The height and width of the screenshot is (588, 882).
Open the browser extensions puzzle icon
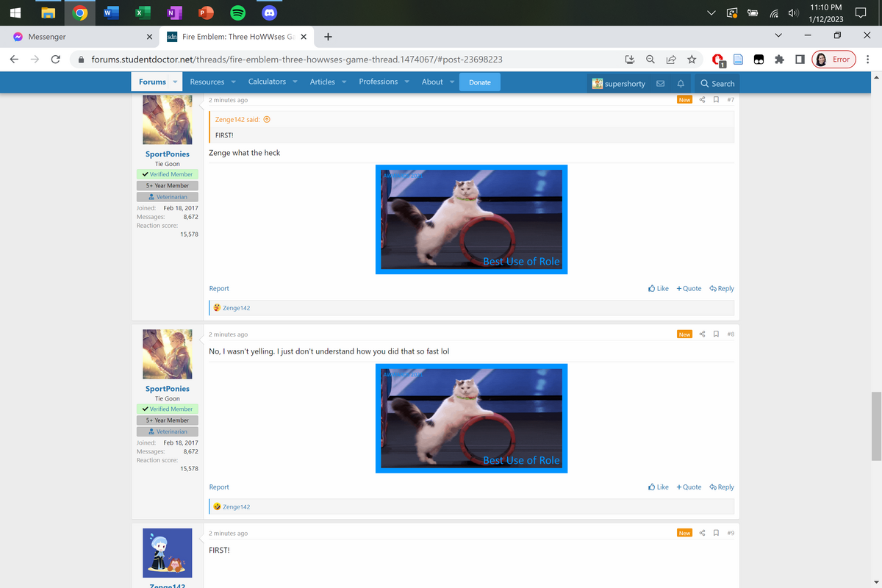click(x=779, y=60)
